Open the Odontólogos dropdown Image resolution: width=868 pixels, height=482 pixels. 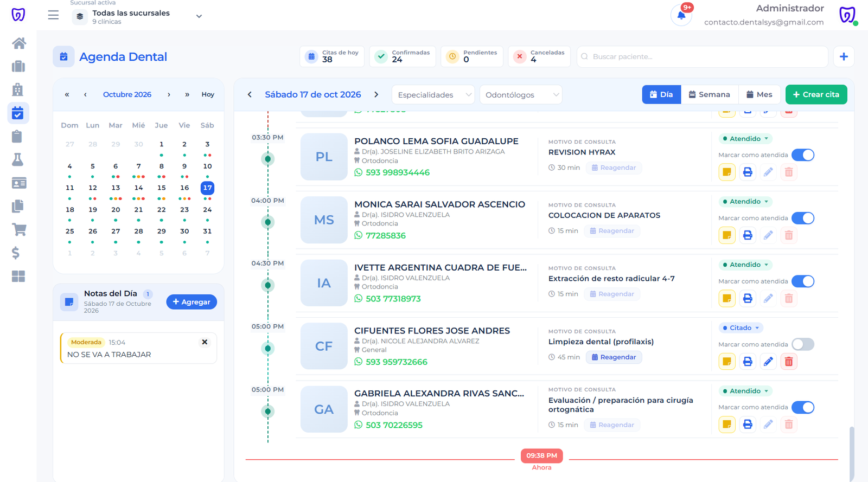click(x=521, y=95)
